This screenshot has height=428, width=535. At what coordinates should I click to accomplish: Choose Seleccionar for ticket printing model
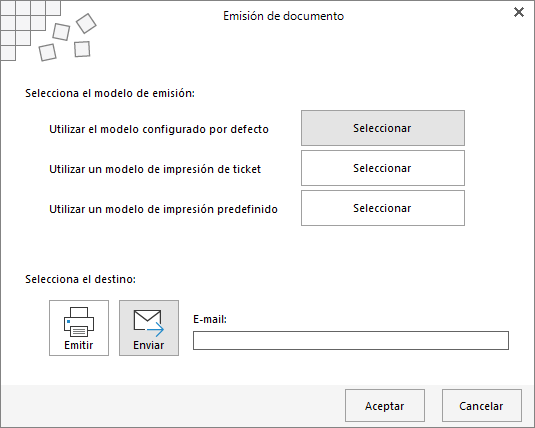point(382,168)
